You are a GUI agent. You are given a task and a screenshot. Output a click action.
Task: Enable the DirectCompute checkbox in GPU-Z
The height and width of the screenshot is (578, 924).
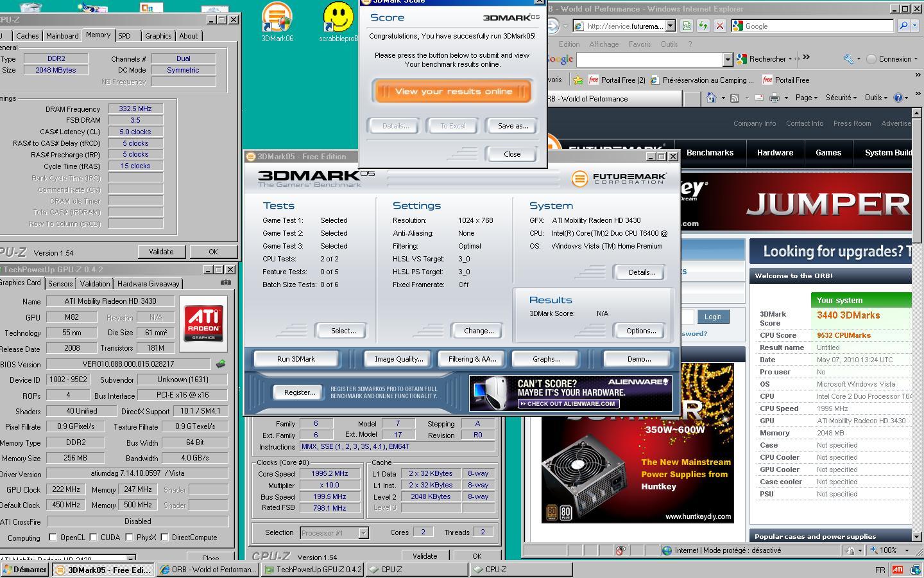tap(164, 538)
